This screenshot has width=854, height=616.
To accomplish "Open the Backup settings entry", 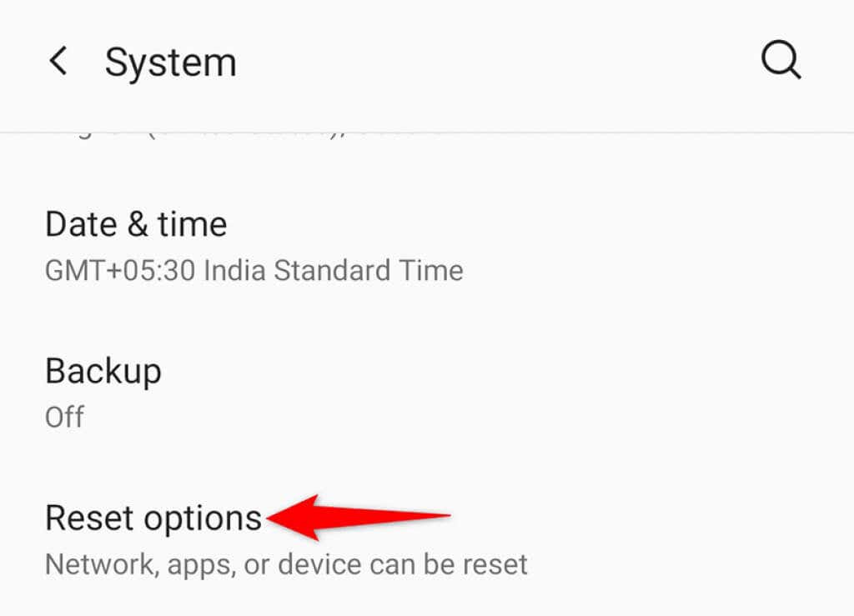I will (427, 393).
